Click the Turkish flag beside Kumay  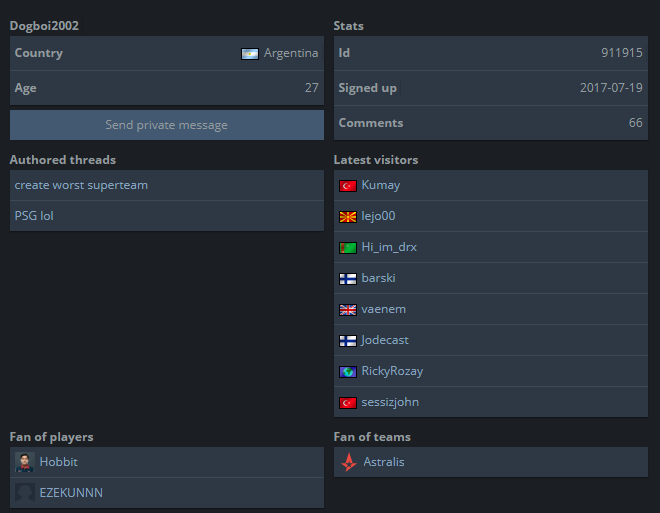[x=348, y=186]
